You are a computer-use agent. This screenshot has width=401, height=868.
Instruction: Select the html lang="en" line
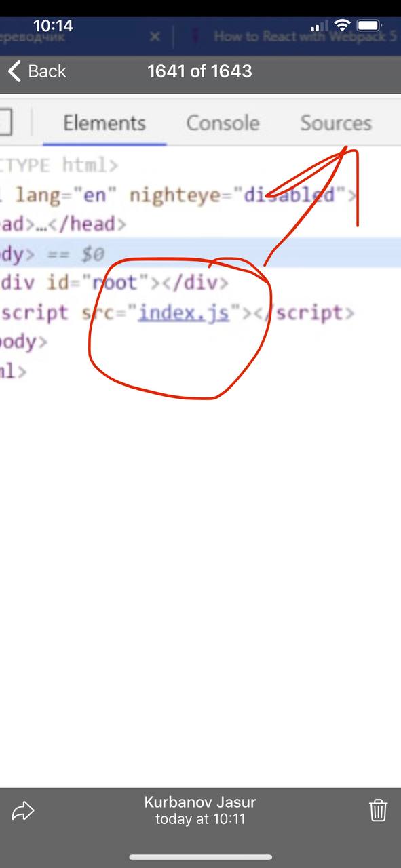tap(178, 195)
